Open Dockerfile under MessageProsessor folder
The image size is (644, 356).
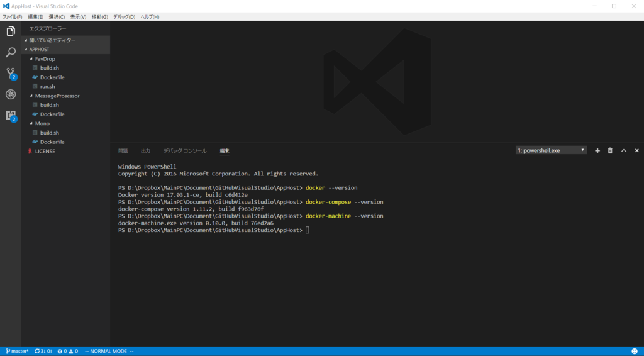click(x=52, y=114)
